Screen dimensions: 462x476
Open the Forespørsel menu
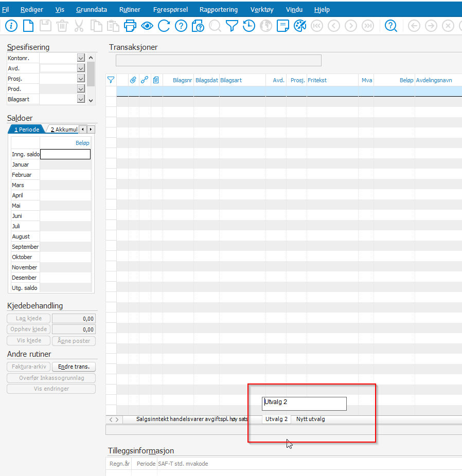pos(170,10)
